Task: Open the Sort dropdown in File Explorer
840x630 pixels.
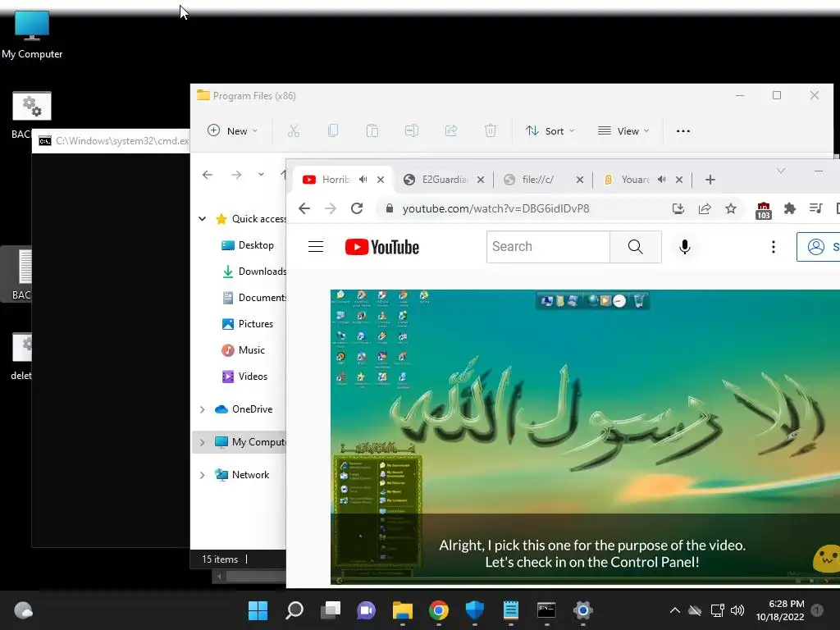Action: (550, 130)
